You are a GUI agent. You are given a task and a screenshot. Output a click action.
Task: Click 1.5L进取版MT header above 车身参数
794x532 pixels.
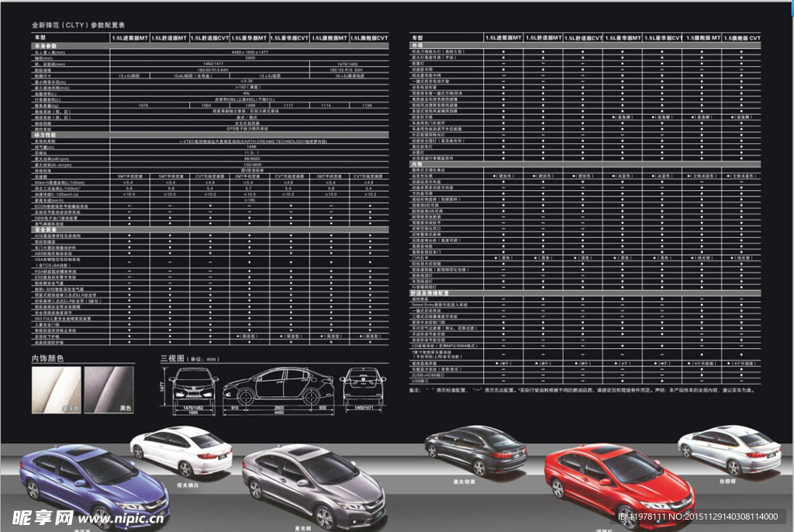pos(130,38)
